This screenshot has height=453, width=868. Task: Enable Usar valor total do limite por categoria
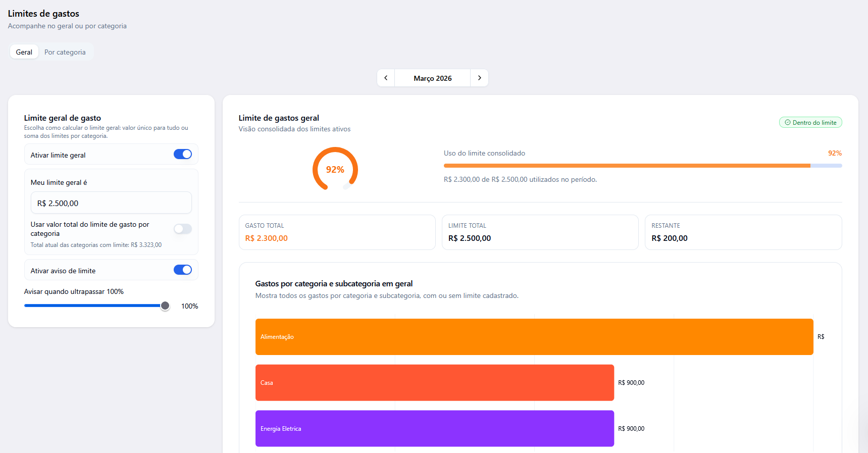tap(183, 229)
